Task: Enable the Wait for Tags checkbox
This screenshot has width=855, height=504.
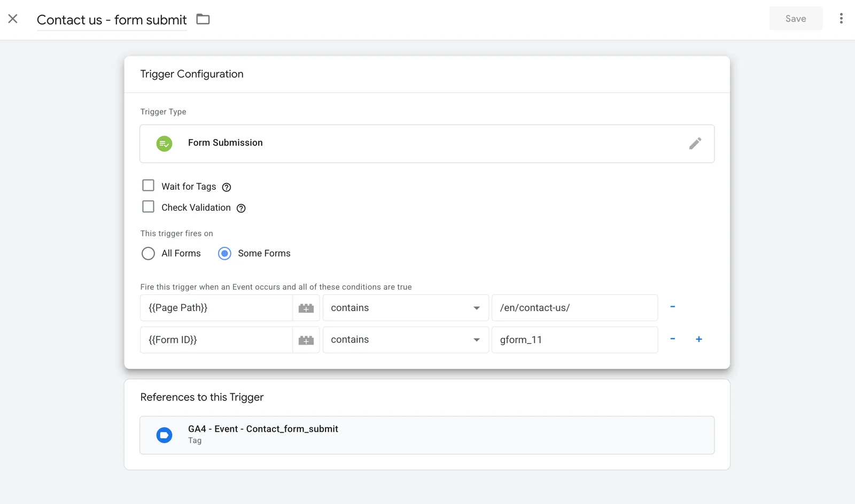Action: [148, 185]
